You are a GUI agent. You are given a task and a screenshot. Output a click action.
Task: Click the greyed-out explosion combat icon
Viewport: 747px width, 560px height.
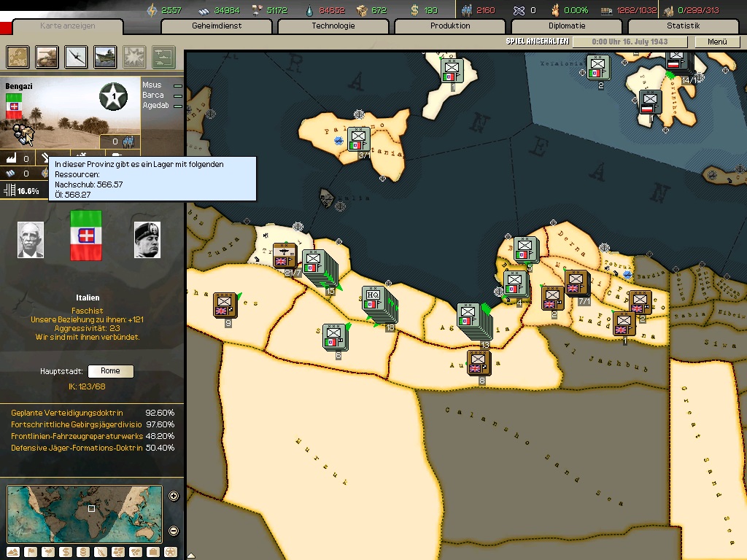pyautogui.click(x=134, y=57)
